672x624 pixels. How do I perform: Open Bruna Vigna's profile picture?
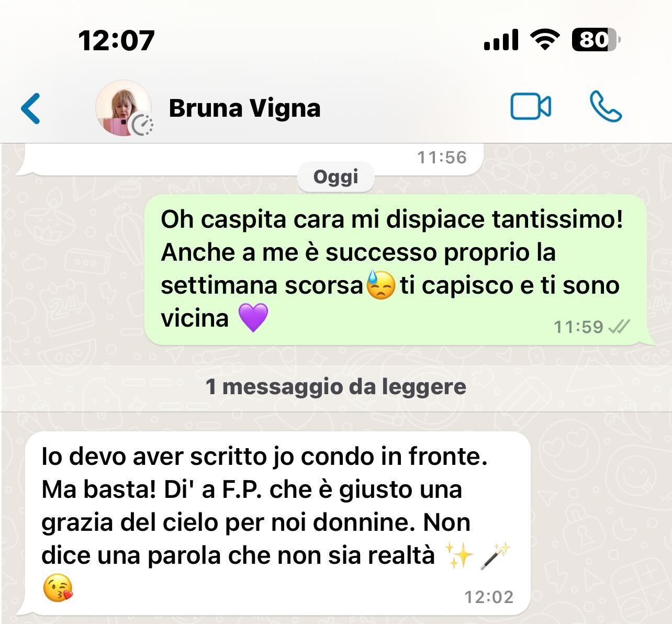[124, 108]
